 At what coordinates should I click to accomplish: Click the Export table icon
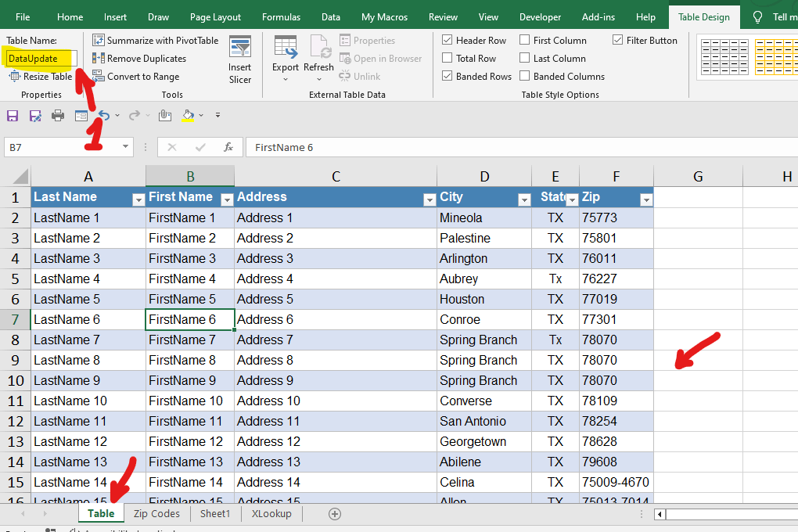pyautogui.click(x=285, y=48)
